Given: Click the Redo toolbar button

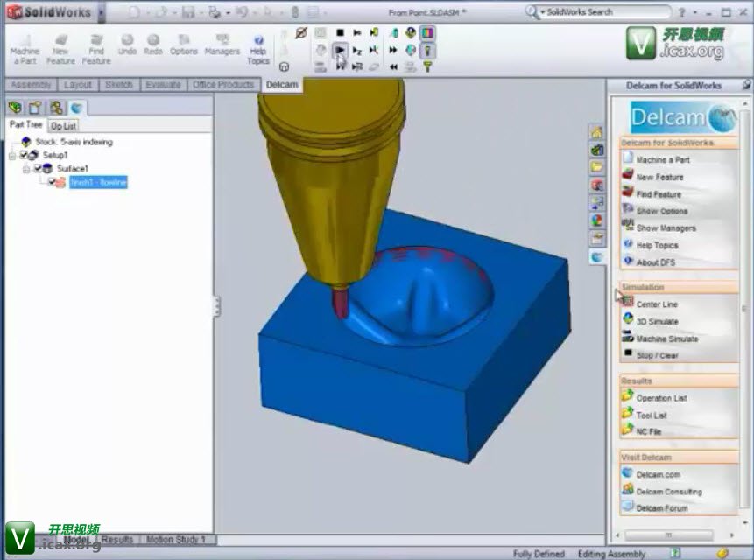Looking at the screenshot, I should click(x=153, y=45).
